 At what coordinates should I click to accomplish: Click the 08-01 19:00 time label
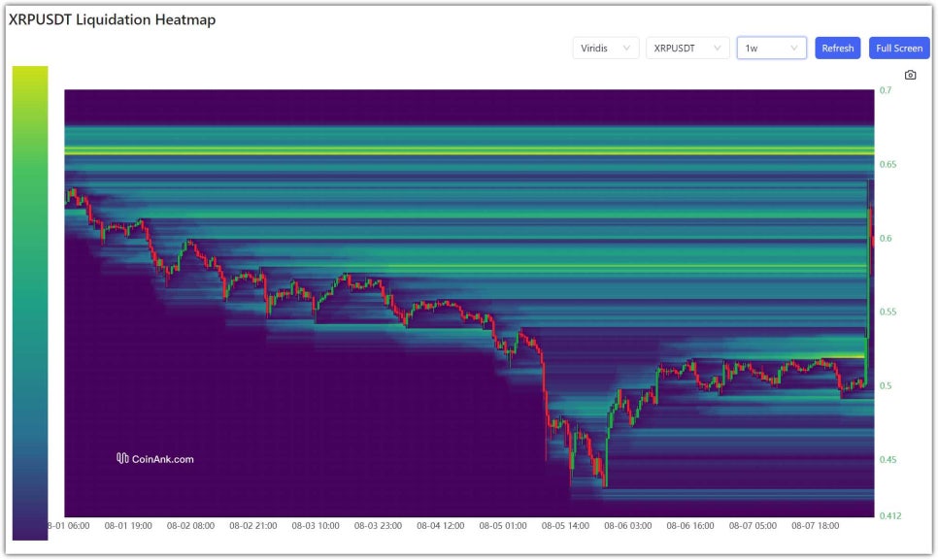pos(128,525)
